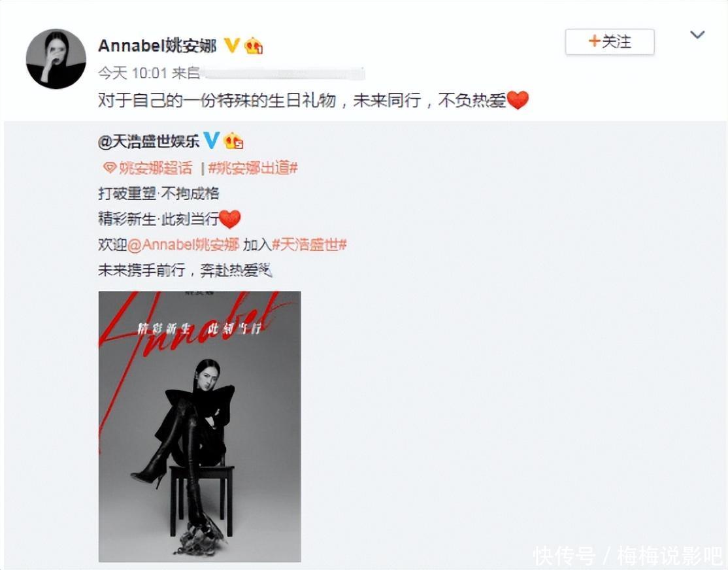Screen dimensions: 728x570
Task: Open Annabel姚安娜 profile avatar
Action: pos(56,59)
